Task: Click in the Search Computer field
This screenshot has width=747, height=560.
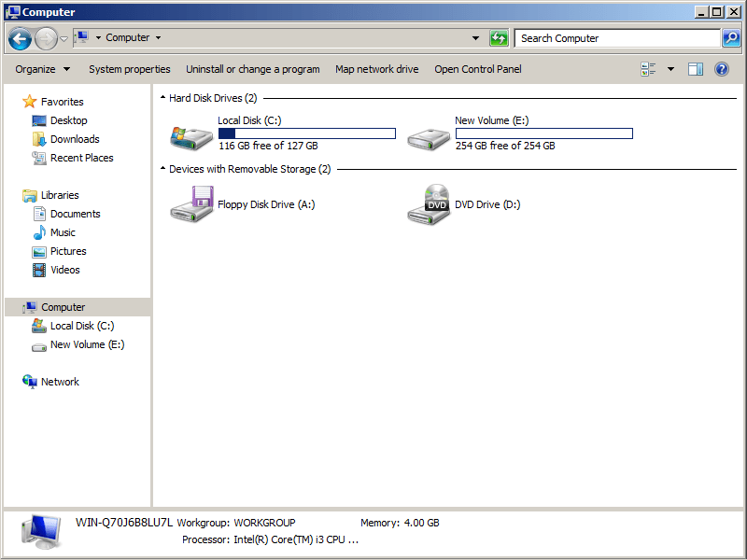Action: [616, 38]
